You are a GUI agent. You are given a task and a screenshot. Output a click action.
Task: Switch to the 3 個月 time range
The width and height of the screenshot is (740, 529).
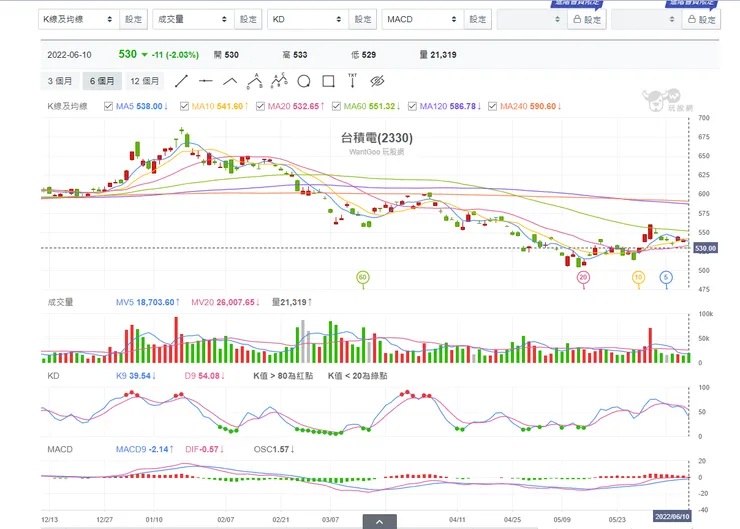pos(61,81)
